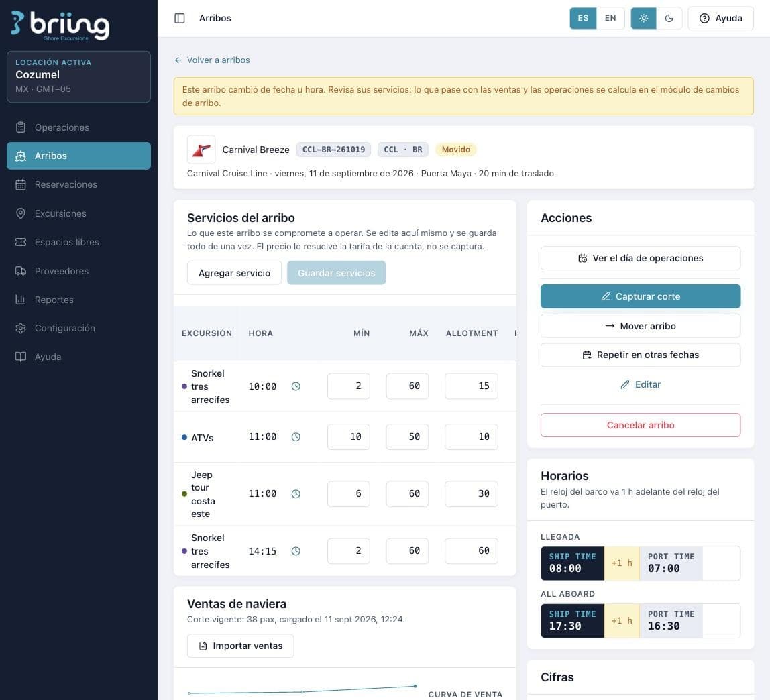
Task: Edit Máx field of ATVs row
Action: [407, 437]
